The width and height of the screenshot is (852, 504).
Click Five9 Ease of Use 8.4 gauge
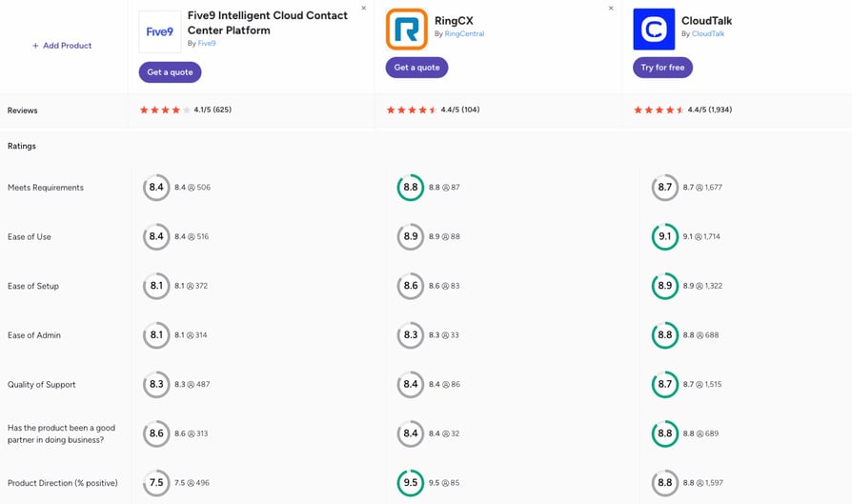click(156, 237)
